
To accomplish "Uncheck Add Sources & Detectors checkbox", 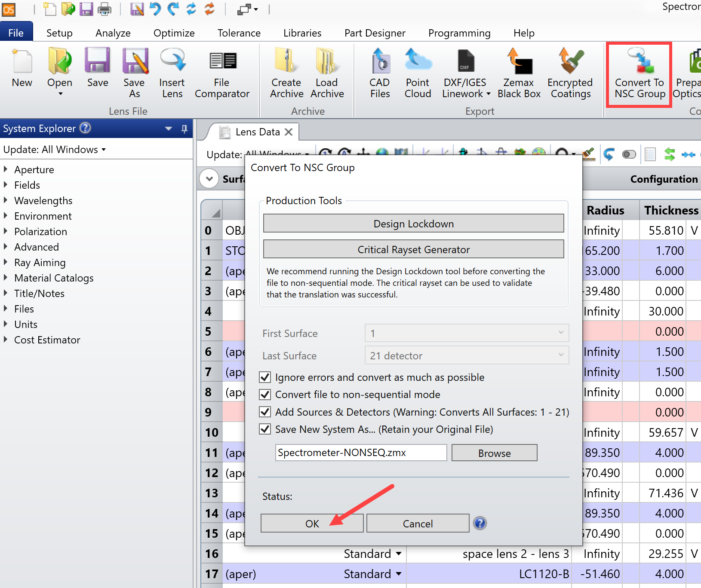I will coord(265,412).
